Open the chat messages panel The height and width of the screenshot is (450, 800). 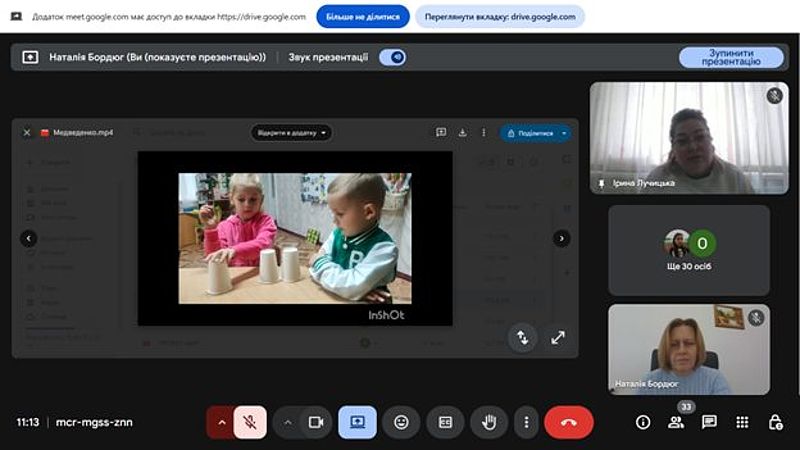(709, 422)
